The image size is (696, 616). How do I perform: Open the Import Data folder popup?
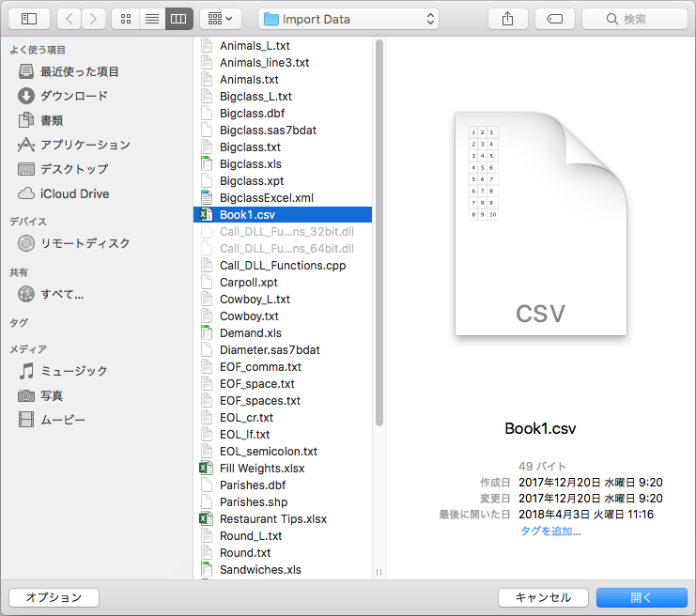pyautogui.click(x=348, y=19)
